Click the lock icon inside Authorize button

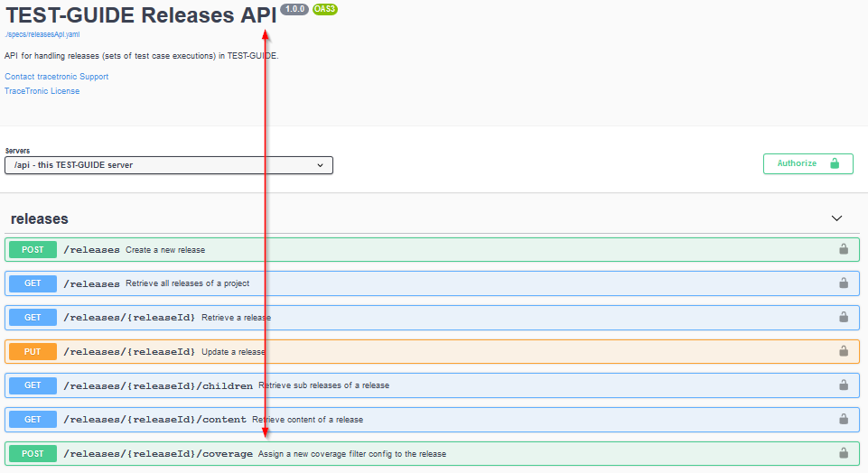(835, 163)
